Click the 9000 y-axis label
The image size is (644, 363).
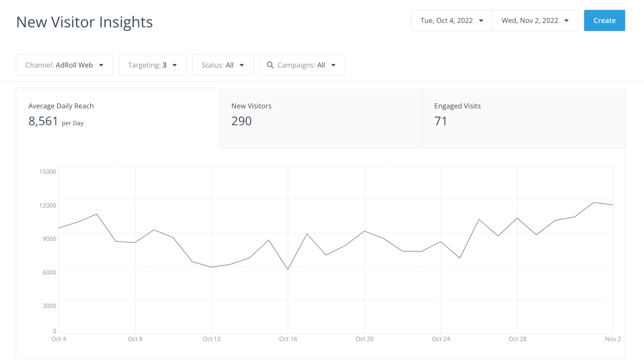(x=49, y=239)
